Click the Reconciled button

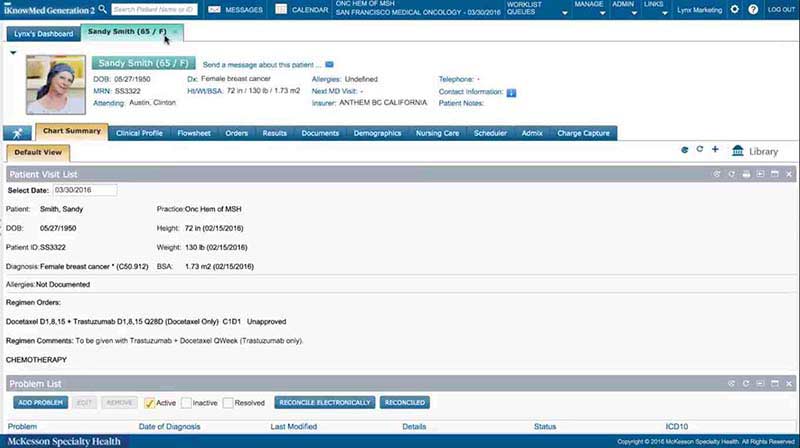[x=405, y=403]
